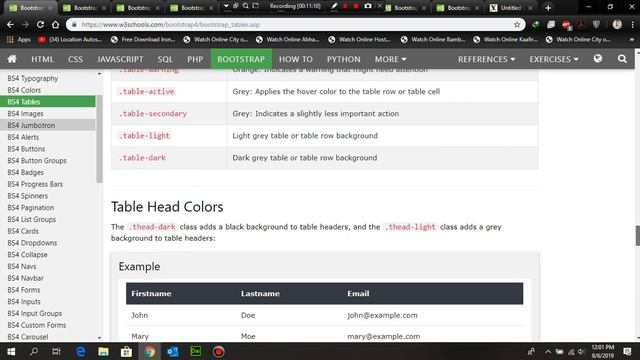Click the recording pencil annotate icon

pos(334,6)
